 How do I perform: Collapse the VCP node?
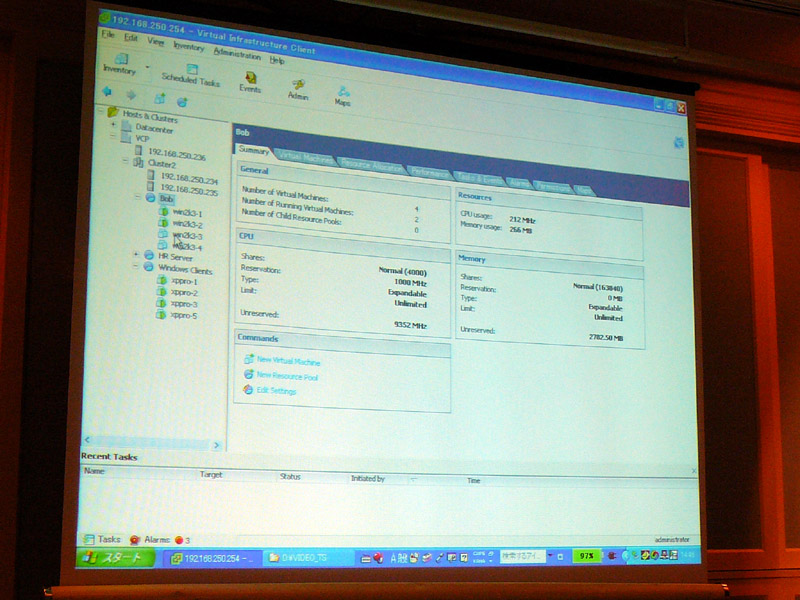pyautogui.click(x=113, y=136)
